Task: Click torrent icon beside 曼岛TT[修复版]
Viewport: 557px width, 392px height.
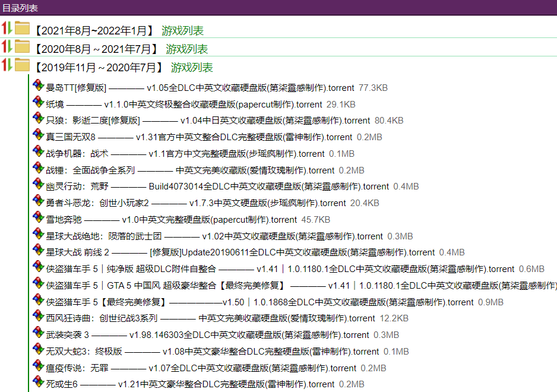Action: click(38, 86)
